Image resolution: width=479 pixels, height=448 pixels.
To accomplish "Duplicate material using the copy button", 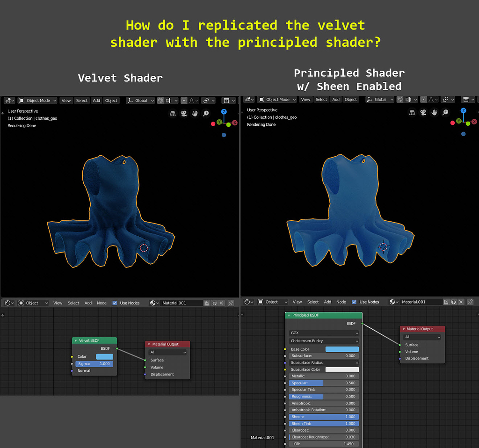I will tap(214, 303).
